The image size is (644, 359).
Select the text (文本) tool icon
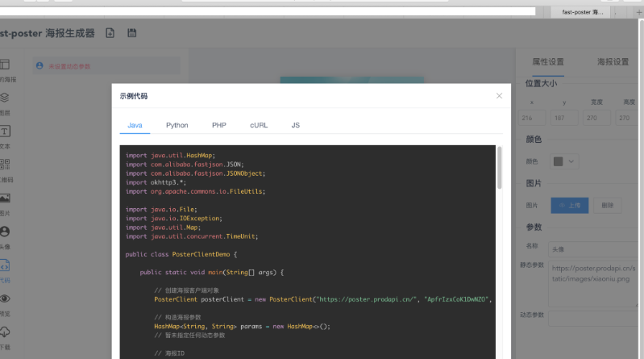[5, 131]
